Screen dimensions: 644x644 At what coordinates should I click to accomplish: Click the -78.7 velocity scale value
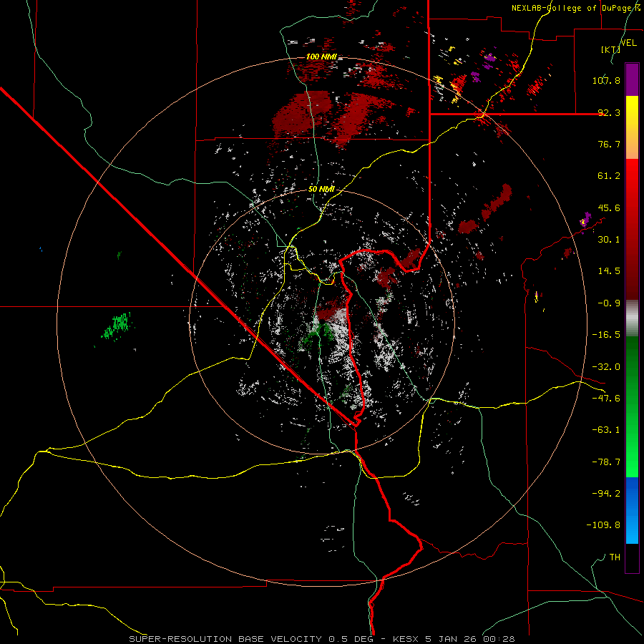click(x=606, y=462)
